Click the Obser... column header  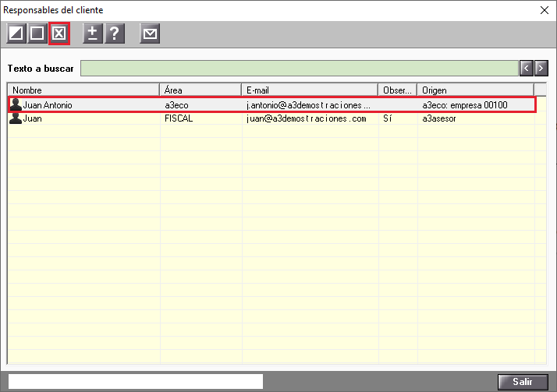click(398, 90)
